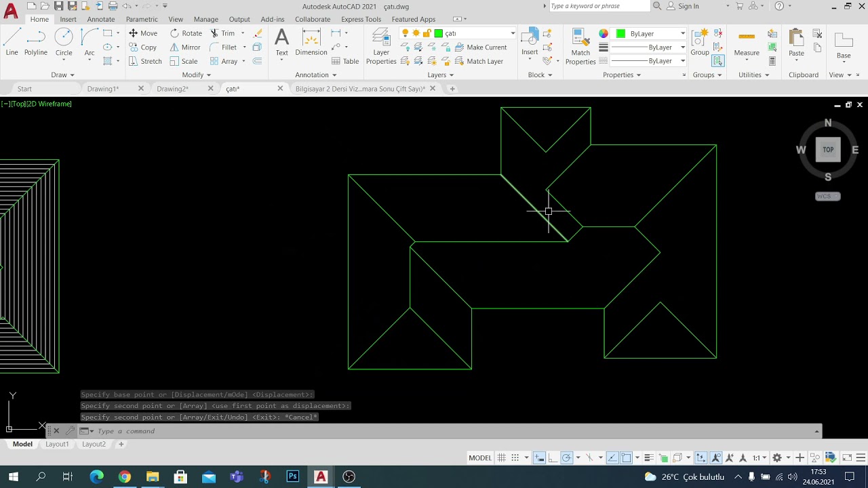Expand the Annotation panel
The height and width of the screenshot is (488, 868).
coord(316,75)
